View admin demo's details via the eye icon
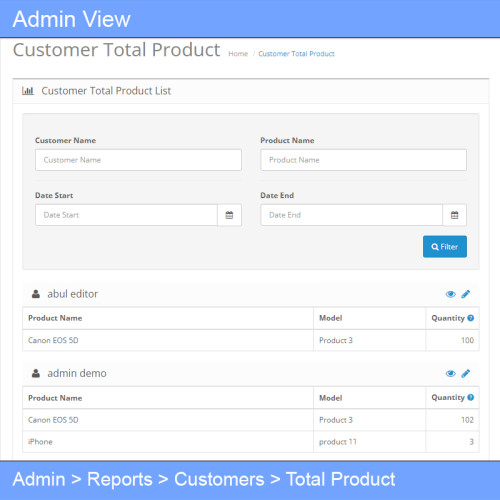Viewport: 500px width, 500px height. [451, 373]
